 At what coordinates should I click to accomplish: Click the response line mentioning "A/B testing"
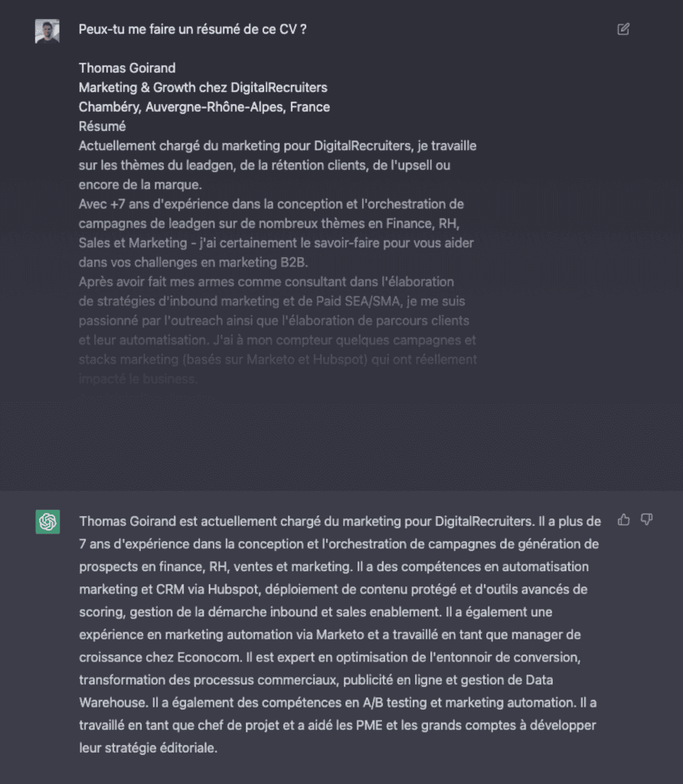337,702
